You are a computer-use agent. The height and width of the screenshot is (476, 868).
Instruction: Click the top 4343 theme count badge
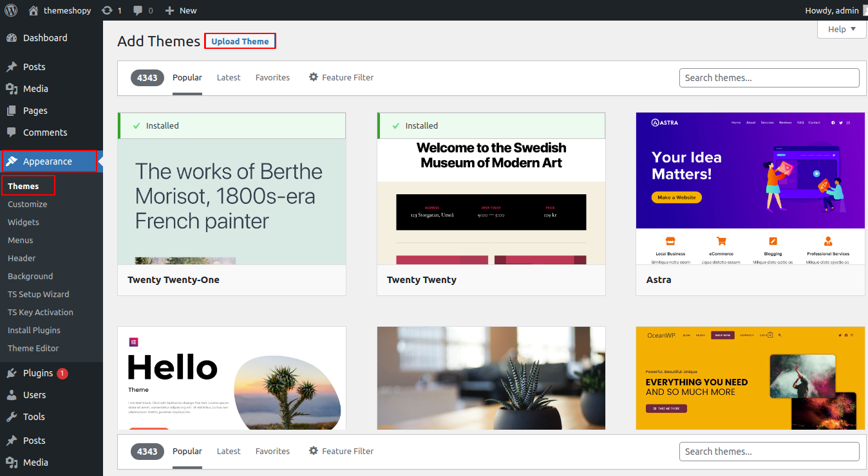147,78
